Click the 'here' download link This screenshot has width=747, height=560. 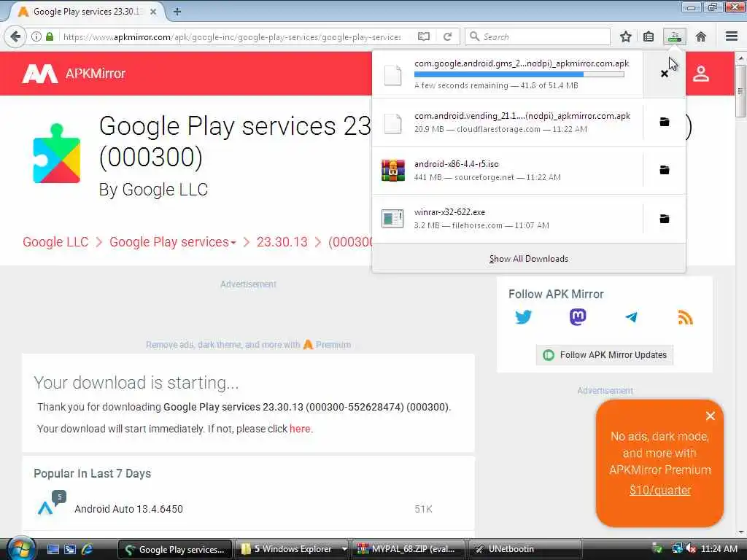point(300,429)
